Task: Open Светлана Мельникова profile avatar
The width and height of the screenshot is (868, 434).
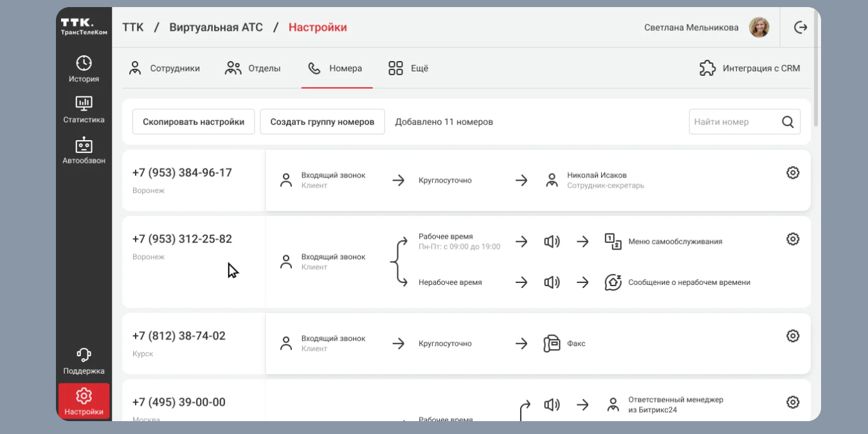Action: [759, 27]
